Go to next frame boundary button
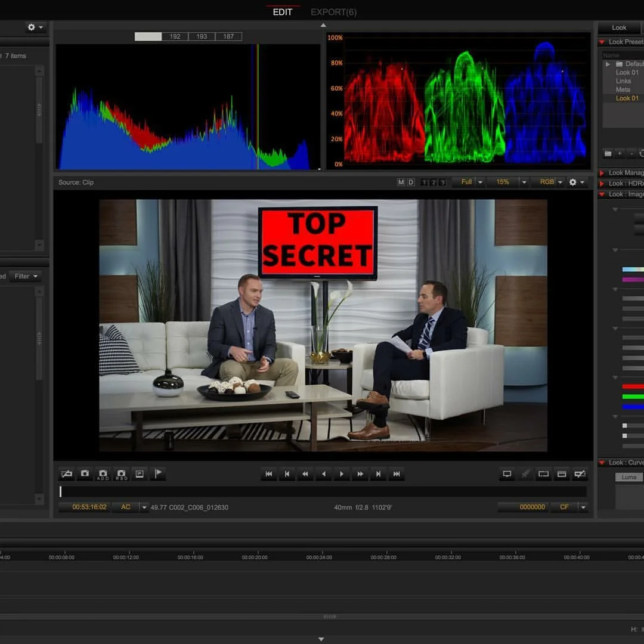This screenshot has width=644, height=644. point(378,474)
